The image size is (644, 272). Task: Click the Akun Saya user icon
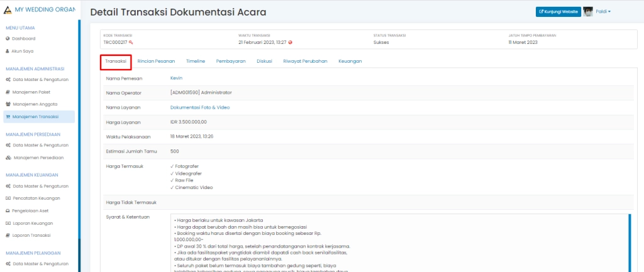click(8, 51)
